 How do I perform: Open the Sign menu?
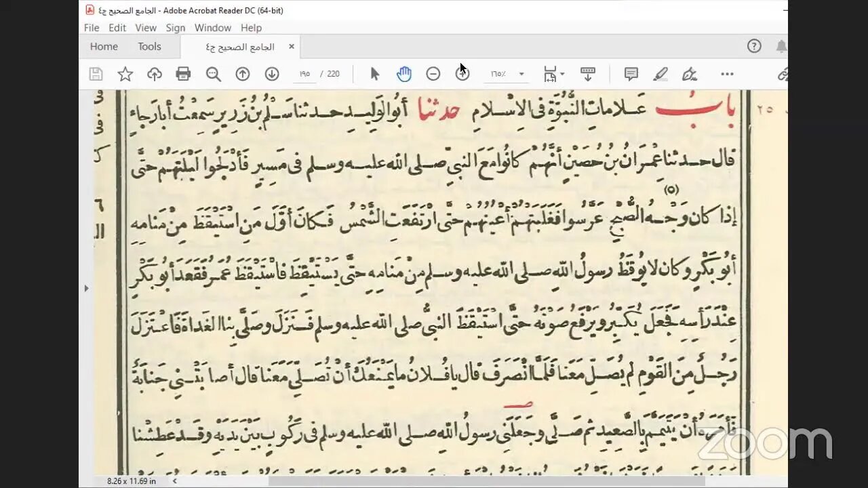pos(176,28)
